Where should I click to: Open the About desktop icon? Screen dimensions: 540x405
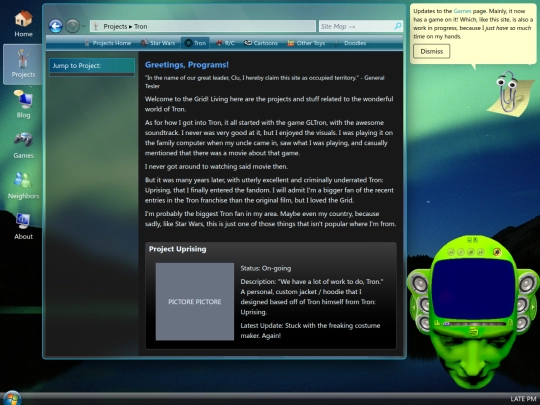23,226
